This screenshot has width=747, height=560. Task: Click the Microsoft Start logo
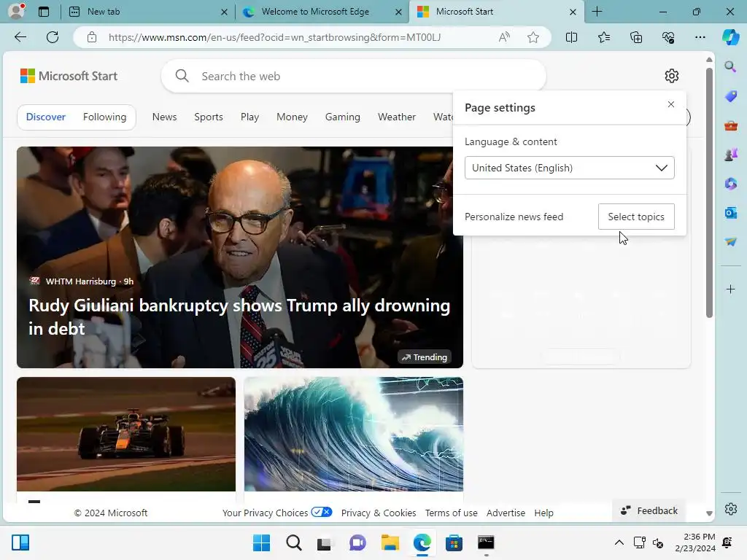[69, 76]
